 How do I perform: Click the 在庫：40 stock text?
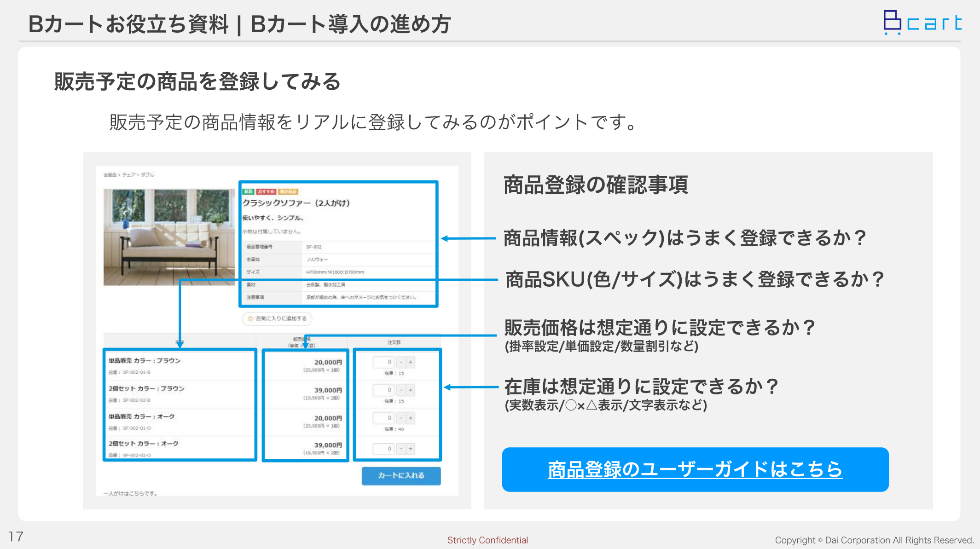394,429
